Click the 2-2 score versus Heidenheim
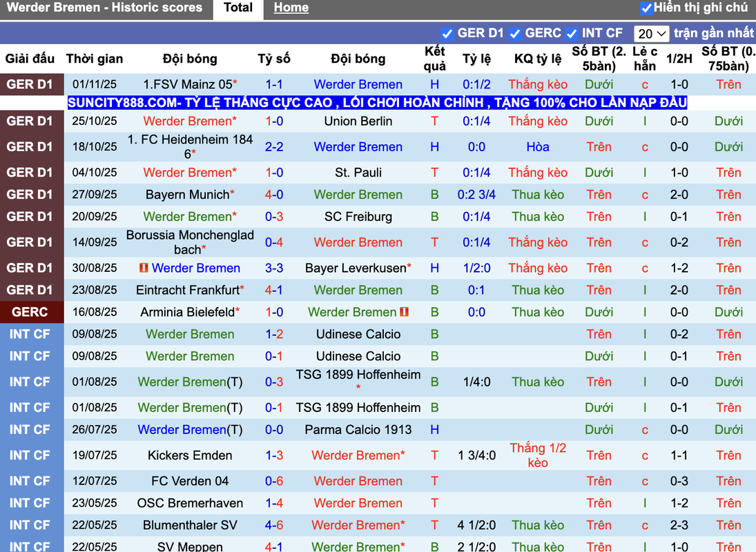Image resolution: width=756 pixels, height=552 pixels. pyautogui.click(x=274, y=147)
